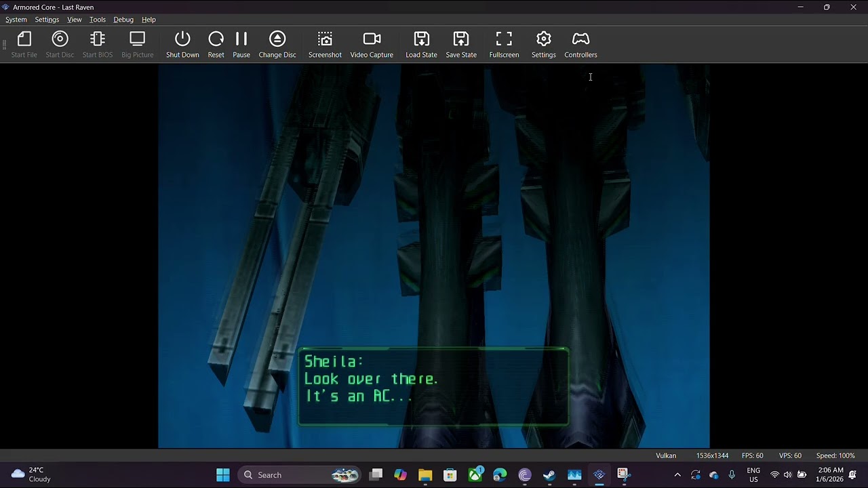Open Copilot from the taskbar
The width and height of the screenshot is (868, 488).
(400, 475)
